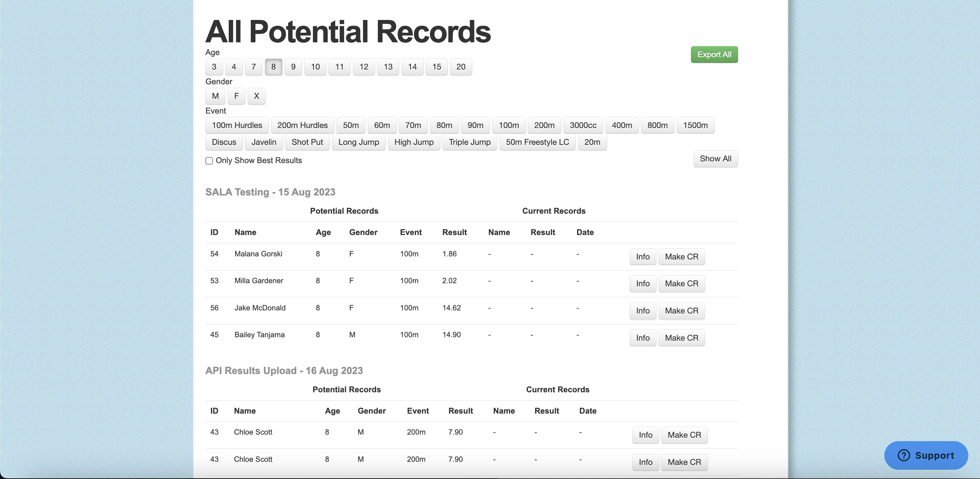Select age filter 7

click(x=254, y=67)
